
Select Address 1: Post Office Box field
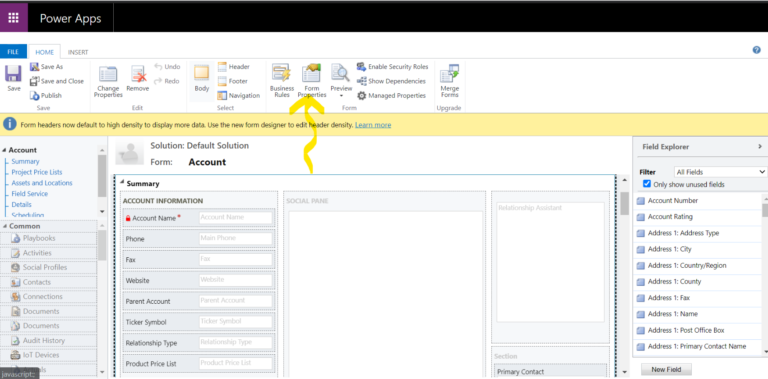tap(697, 330)
